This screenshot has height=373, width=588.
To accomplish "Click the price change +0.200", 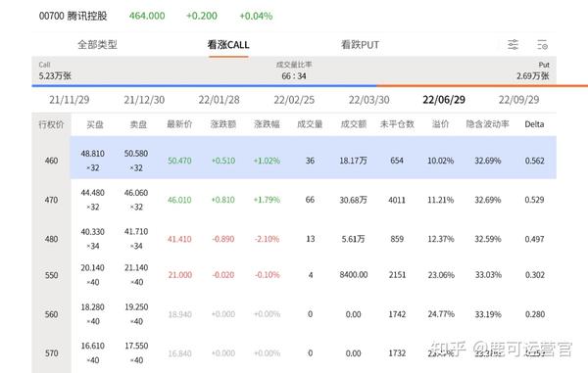I will 202,16.
